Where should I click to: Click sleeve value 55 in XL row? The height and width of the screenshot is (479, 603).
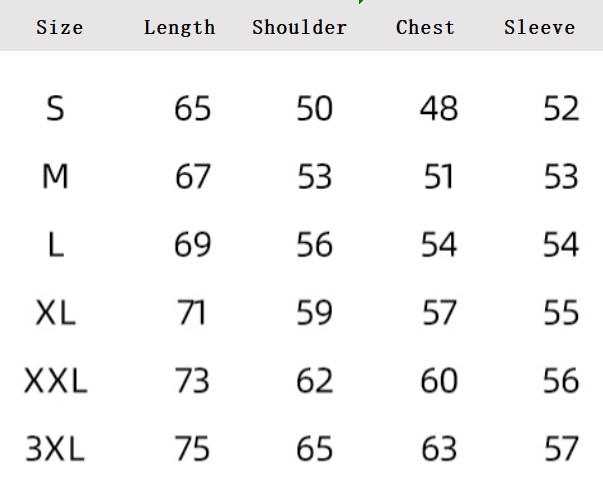(x=561, y=312)
